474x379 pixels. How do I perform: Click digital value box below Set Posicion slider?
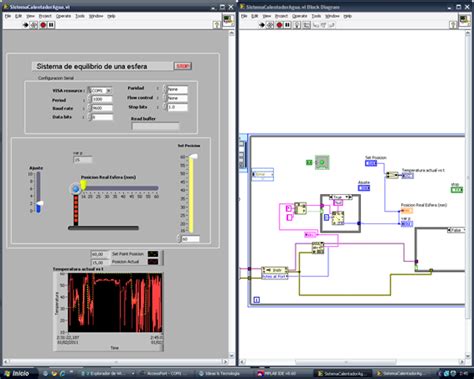point(191,239)
